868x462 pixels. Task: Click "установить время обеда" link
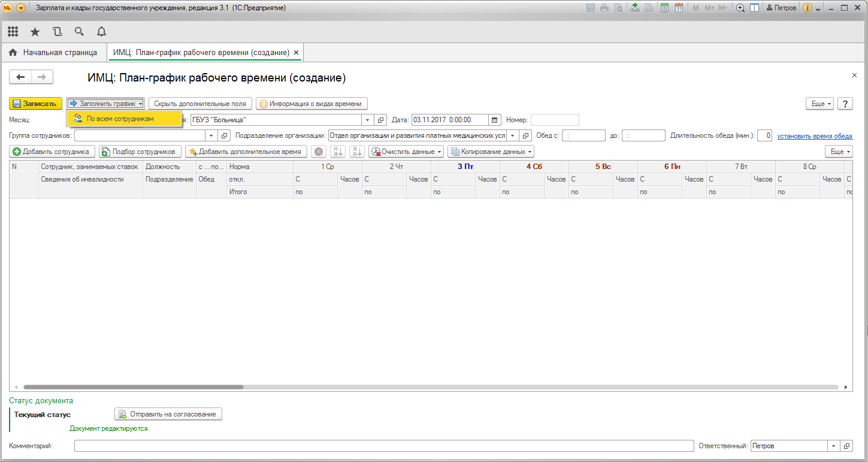pyautogui.click(x=815, y=136)
